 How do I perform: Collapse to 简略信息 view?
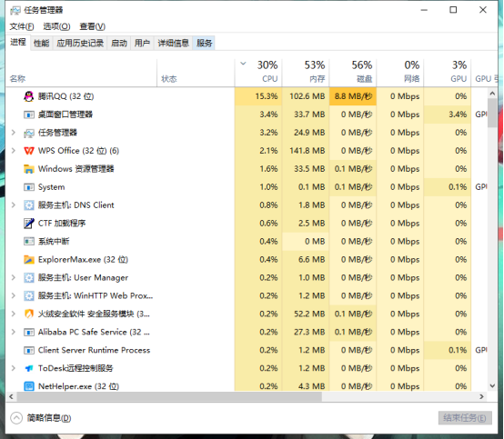[41, 418]
